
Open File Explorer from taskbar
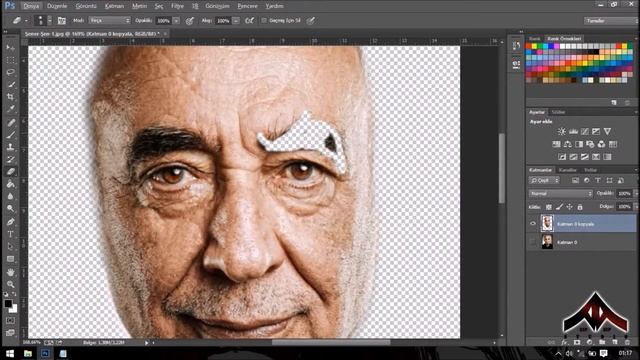point(28,353)
